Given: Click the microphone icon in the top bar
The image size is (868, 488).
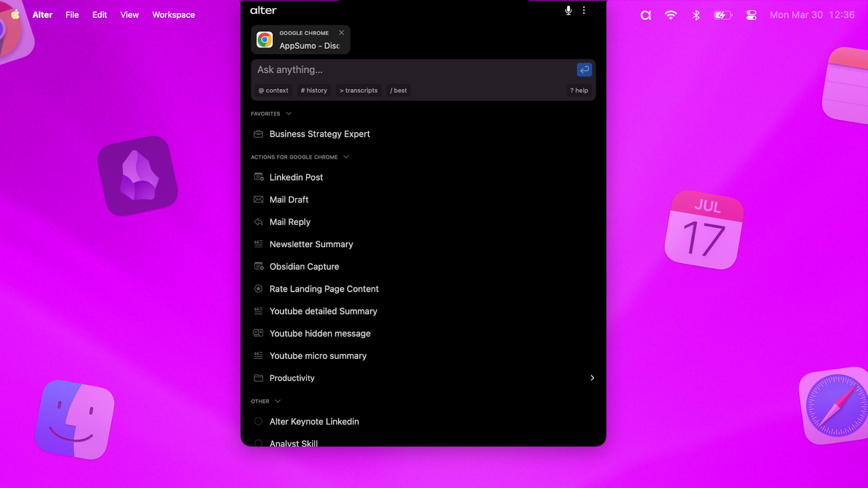Looking at the screenshot, I should coord(567,10).
